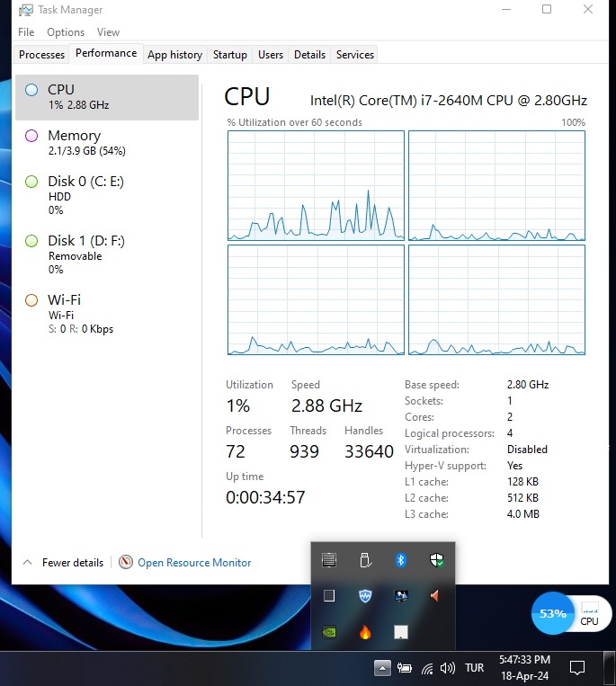Switch to the App history tab

(175, 55)
